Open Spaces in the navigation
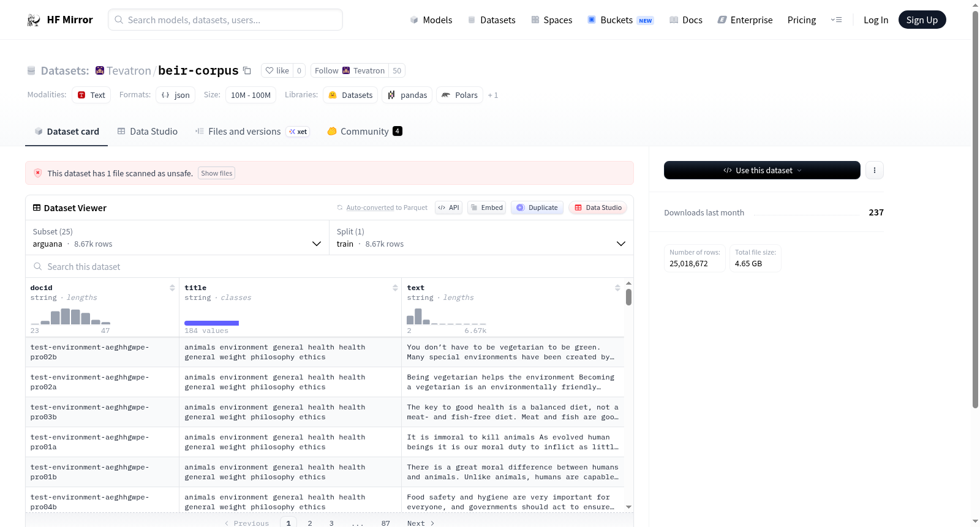 (x=551, y=20)
